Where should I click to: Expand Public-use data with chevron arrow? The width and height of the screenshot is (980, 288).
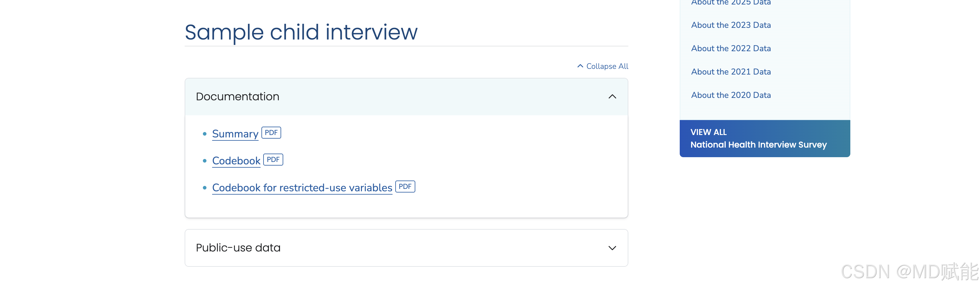coord(612,248)
